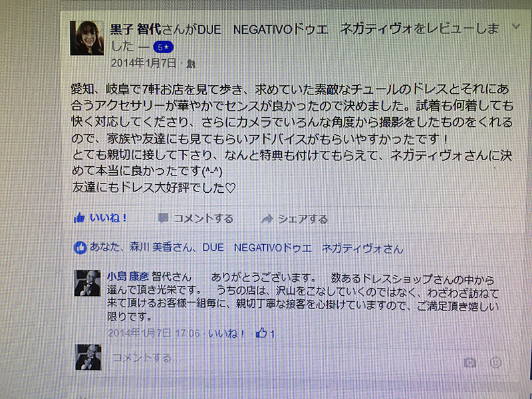Click 小島 康彦's avatar beside the reply
This screenshot has width=532, height=399.
[x=88, y=283]
